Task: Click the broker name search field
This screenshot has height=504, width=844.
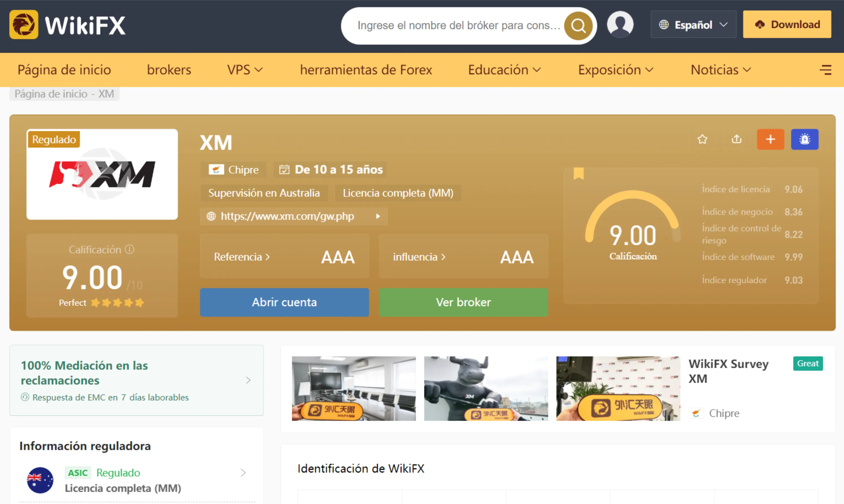Action: pyautogui.click(x=458, y=25)
